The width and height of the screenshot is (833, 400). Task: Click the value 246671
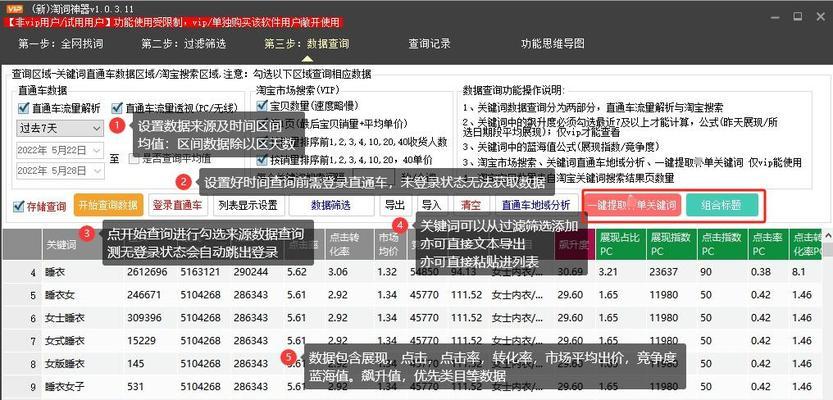(144, 295)
